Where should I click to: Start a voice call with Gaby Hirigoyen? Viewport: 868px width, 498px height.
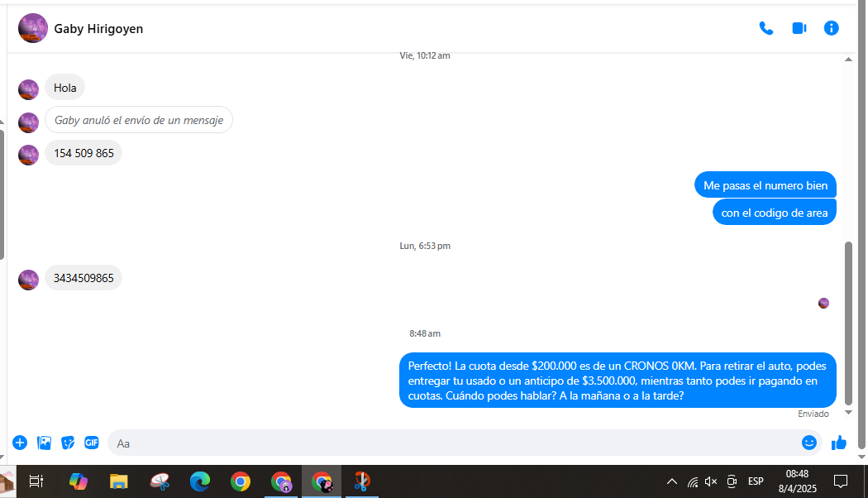[x=766, y=28]
